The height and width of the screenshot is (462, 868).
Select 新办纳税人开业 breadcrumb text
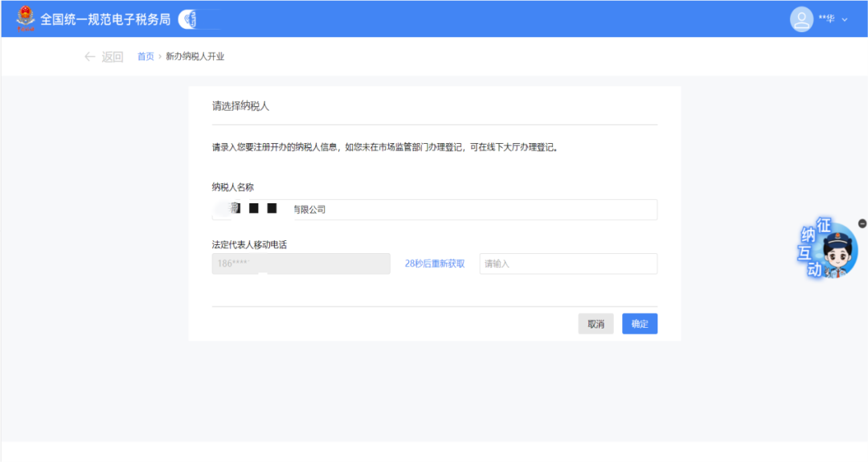[x=194, y=56]
